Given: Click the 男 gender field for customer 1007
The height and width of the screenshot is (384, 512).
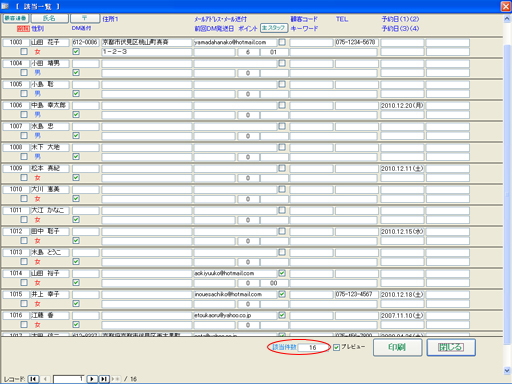Looking at the screenshot, I should [37, 136].
